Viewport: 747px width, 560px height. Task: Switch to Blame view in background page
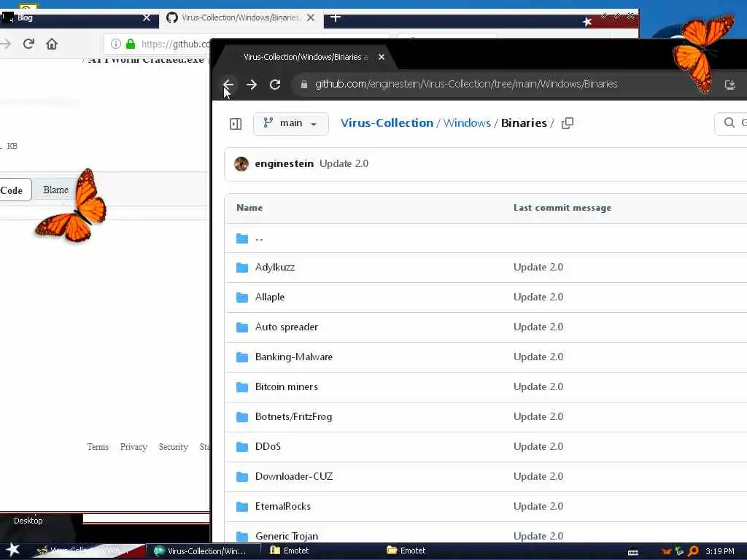[55, 190]
